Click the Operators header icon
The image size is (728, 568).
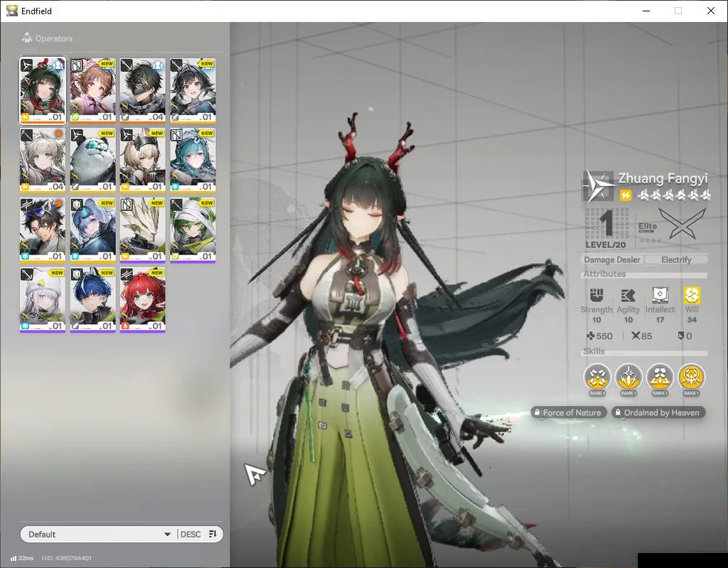point(27,38)
